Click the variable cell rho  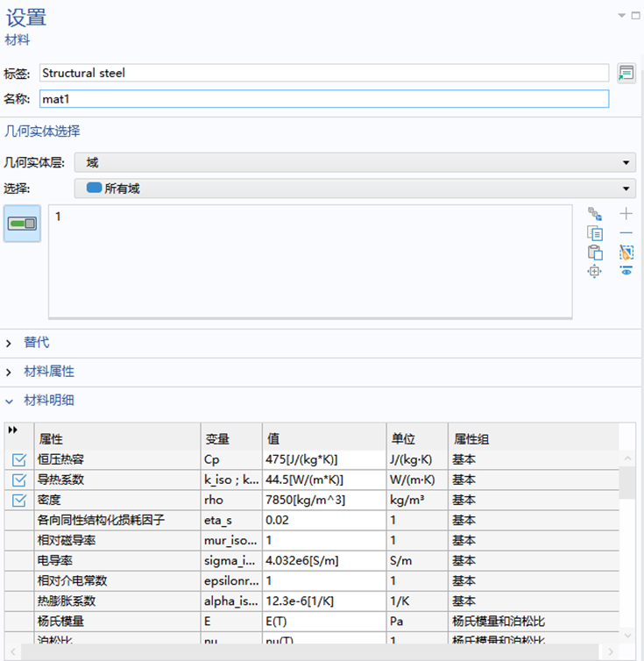pos(231,500)
